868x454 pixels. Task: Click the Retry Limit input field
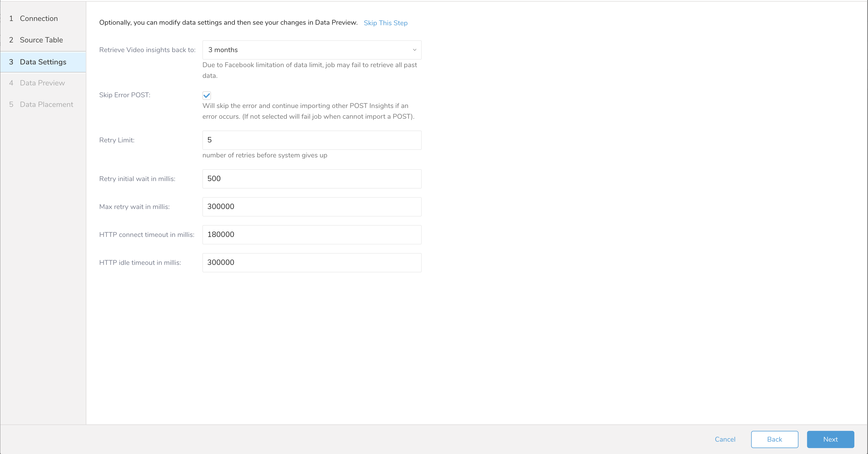[x=312, y=140]
